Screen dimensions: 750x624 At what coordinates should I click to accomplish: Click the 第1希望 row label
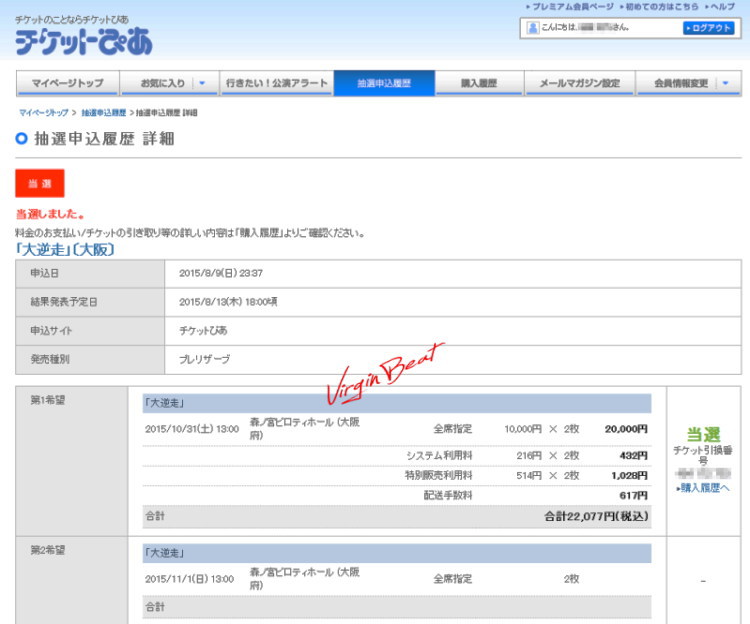48,400
